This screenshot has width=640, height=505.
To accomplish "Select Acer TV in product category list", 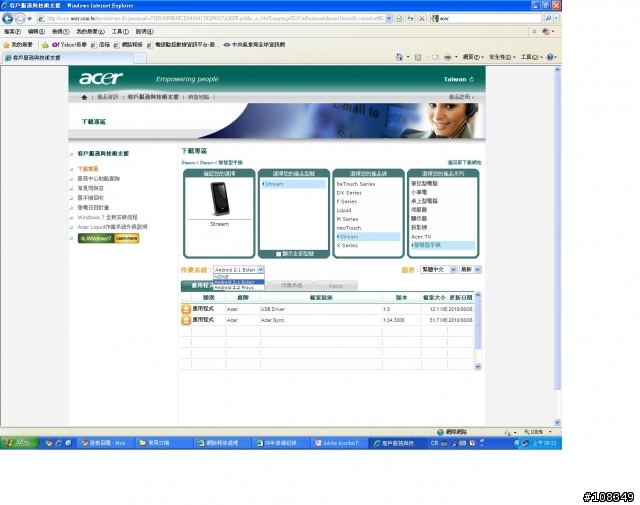I will (x=421, y=237).
